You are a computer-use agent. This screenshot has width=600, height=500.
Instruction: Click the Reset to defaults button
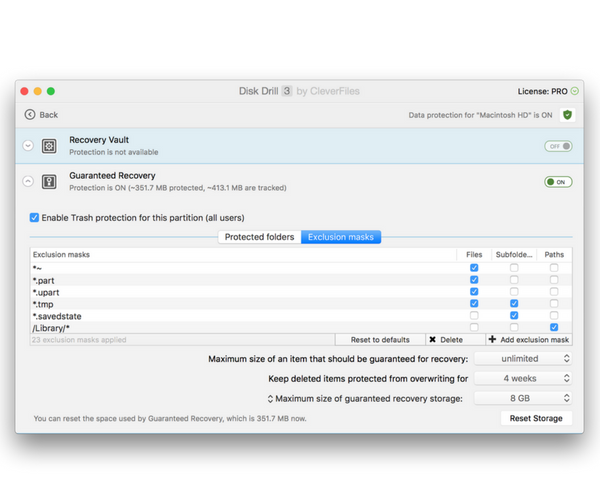(x=380, y=340)
